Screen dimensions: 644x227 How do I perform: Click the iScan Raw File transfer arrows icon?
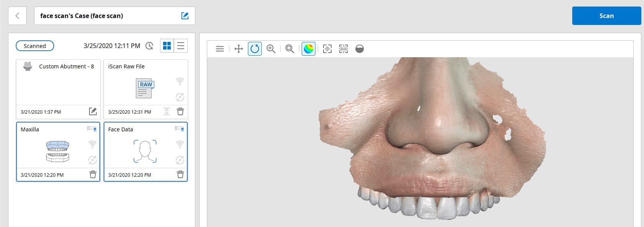[x=167, y=111]
